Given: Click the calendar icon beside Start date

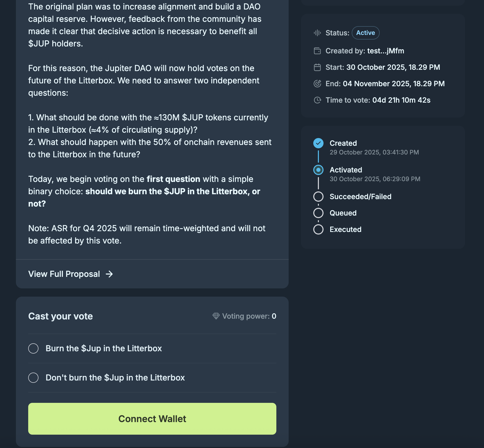Looking at the screenshot, I should click(317, 67).
